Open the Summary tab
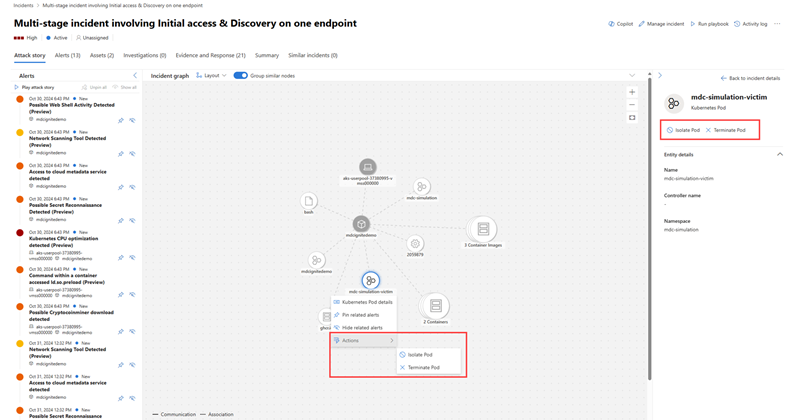800x420 pixels. [x=267, y=55]
